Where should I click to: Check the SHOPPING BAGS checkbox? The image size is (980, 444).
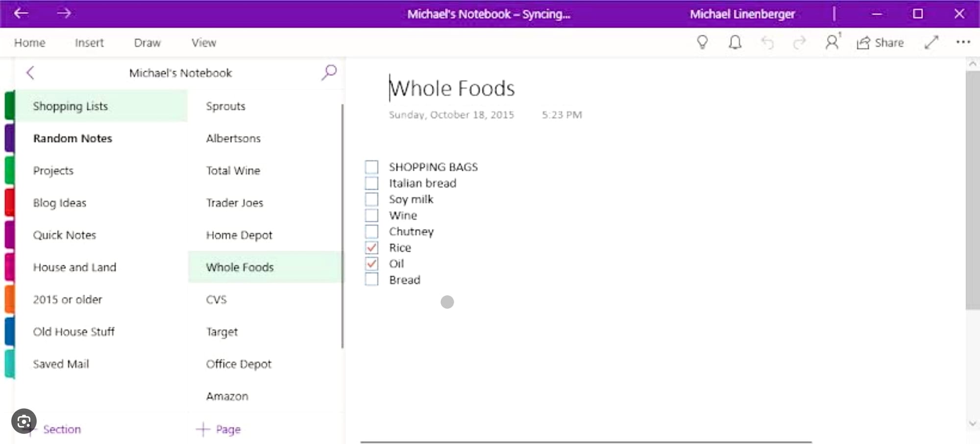[371, 167]
